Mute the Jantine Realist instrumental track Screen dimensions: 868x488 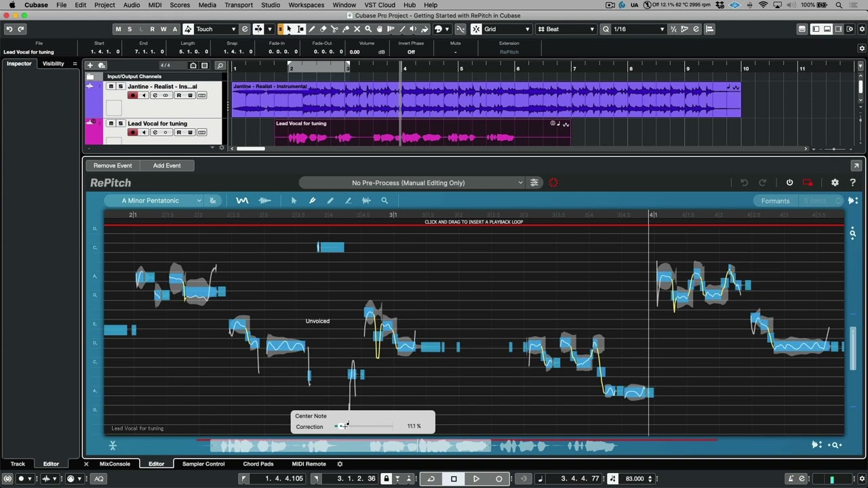click(111, 87)
